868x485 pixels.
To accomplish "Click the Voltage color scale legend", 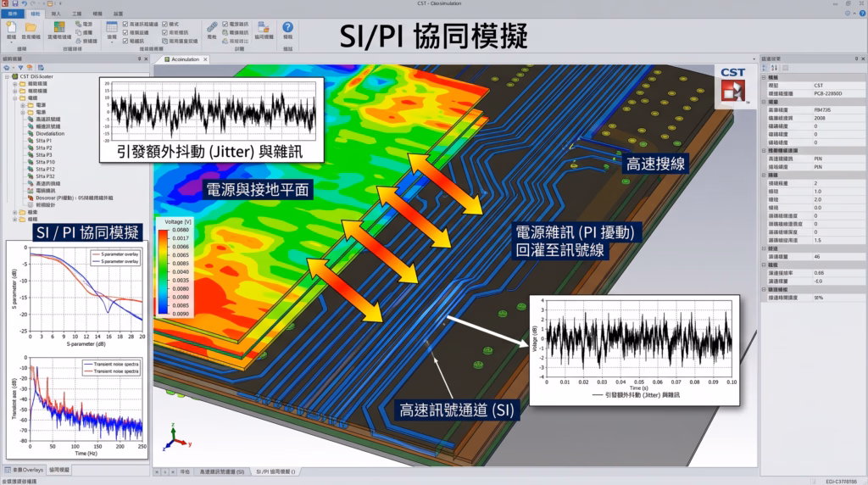I will tap(175, 267).
